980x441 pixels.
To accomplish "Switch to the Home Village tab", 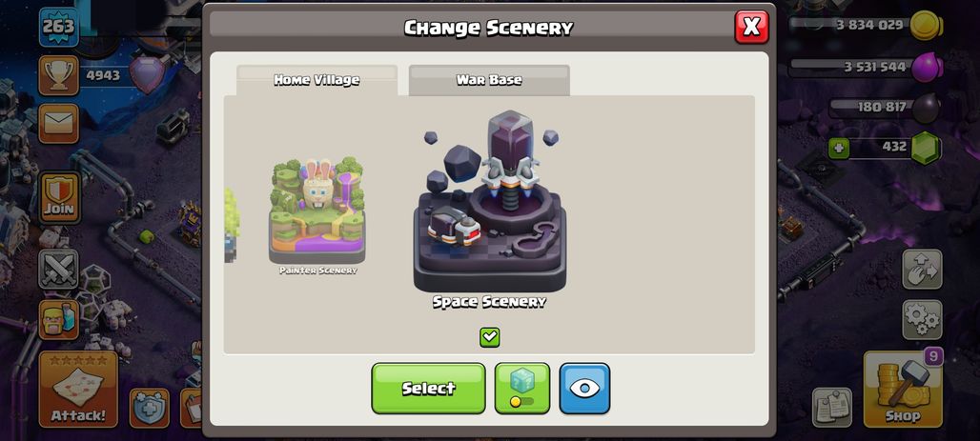I will coord(316,80).
